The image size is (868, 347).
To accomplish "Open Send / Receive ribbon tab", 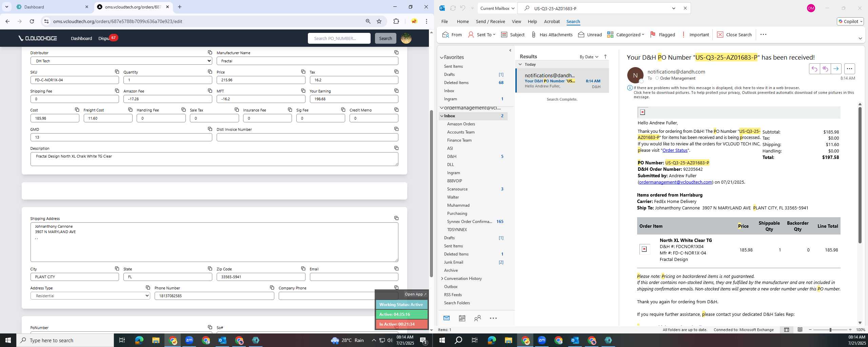I will (490, 21).
